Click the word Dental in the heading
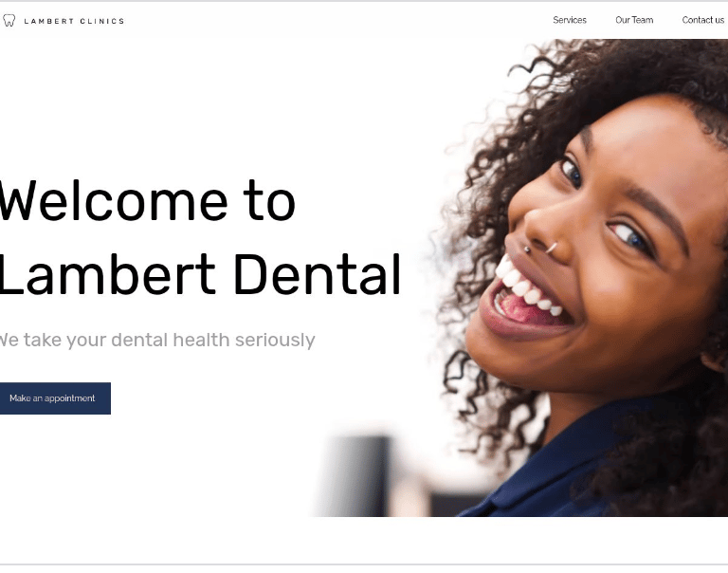Viewport: 728px width, 573px height. tap(318, 274)
